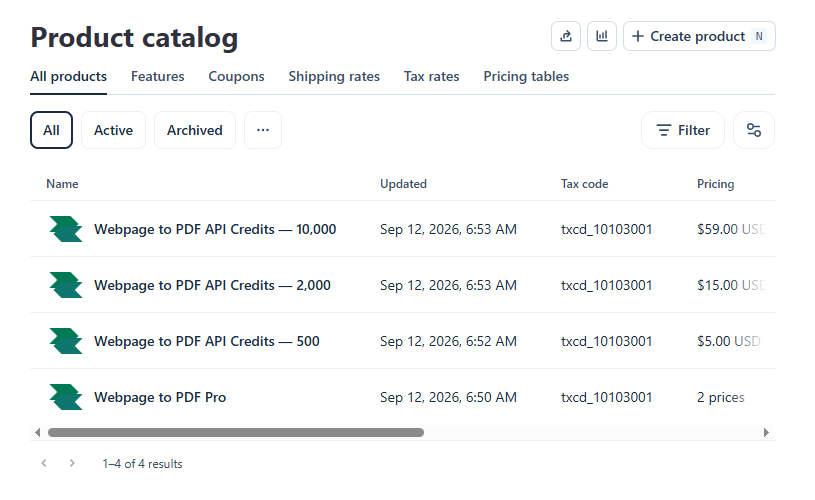Click the Updated column header
Viewport: 815px width, 500px height.
403,184
